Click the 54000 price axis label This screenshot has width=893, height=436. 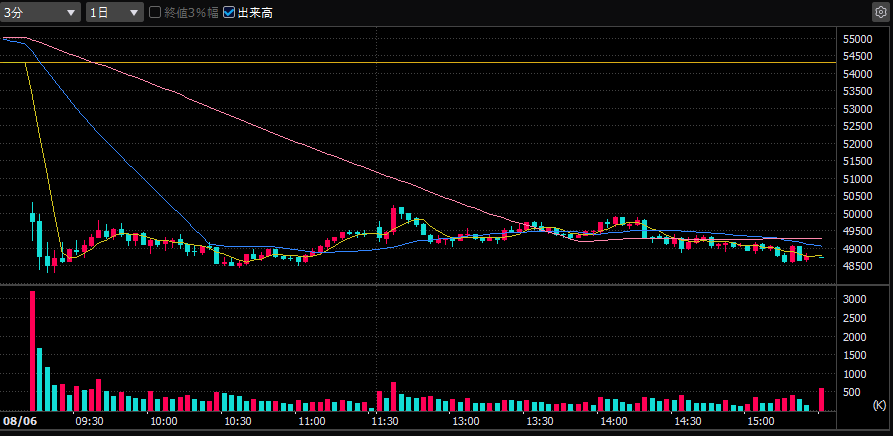(x=857, y=74)
